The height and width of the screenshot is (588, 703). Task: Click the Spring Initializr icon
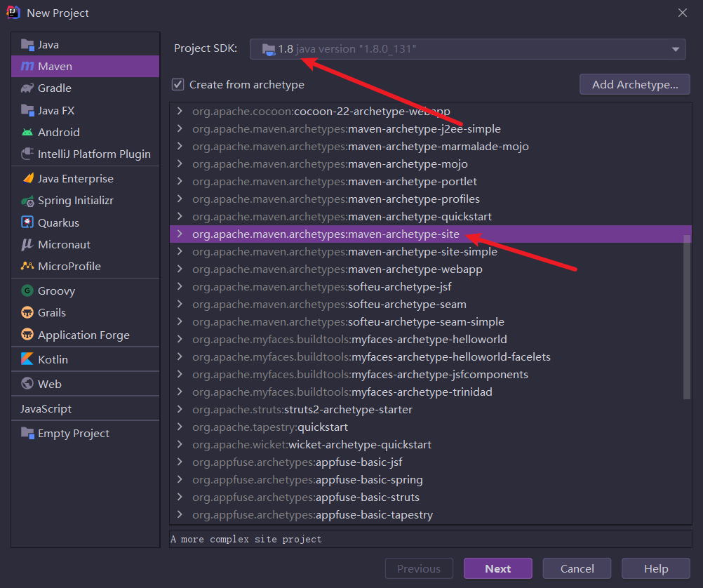tap(27, 201)
